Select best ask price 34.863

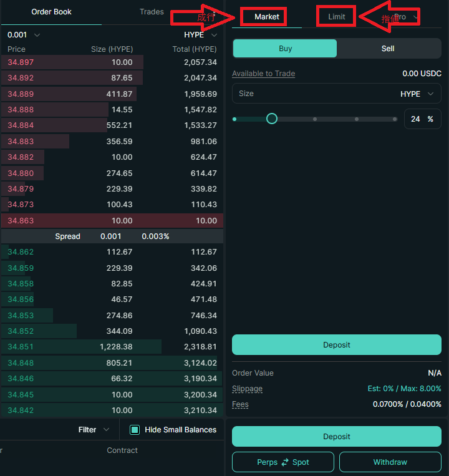pos(21,221)
